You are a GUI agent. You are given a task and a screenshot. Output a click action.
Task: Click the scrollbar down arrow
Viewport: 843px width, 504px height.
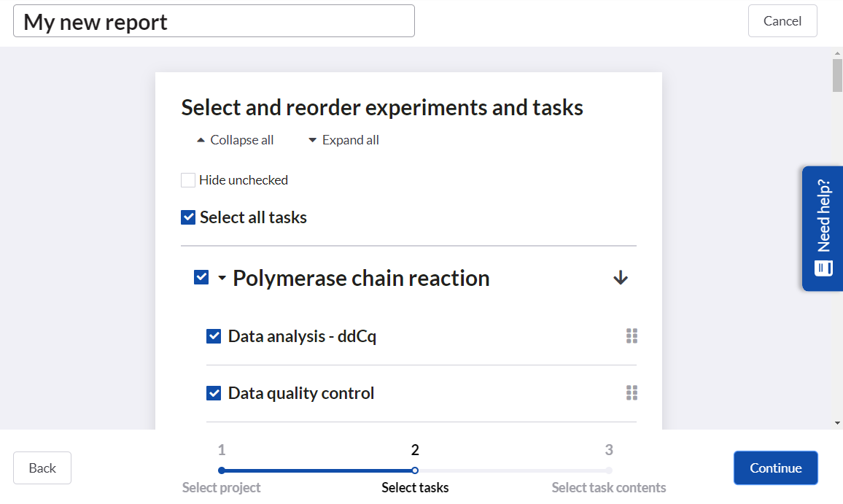point(837,423)
